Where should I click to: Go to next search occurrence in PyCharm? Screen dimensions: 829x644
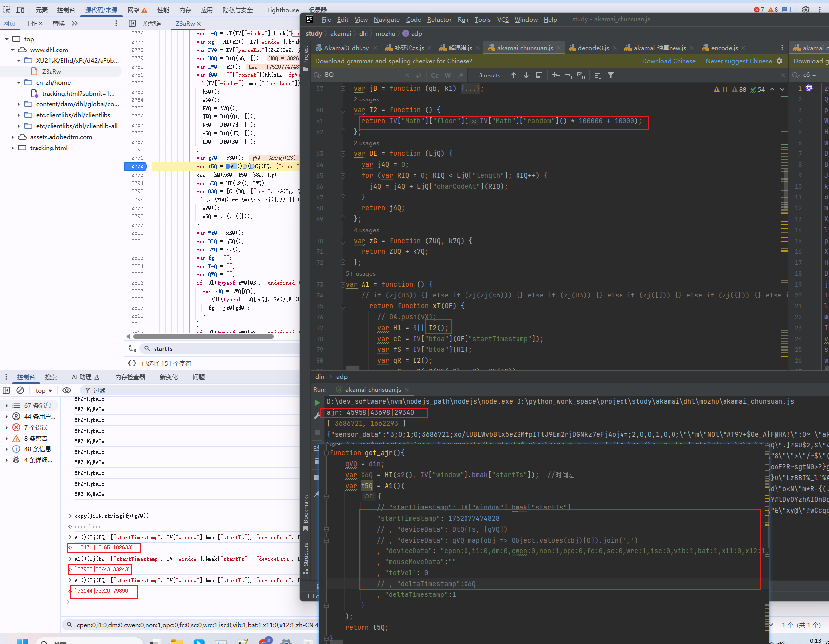pyautogui.click(x=526, y=75)
